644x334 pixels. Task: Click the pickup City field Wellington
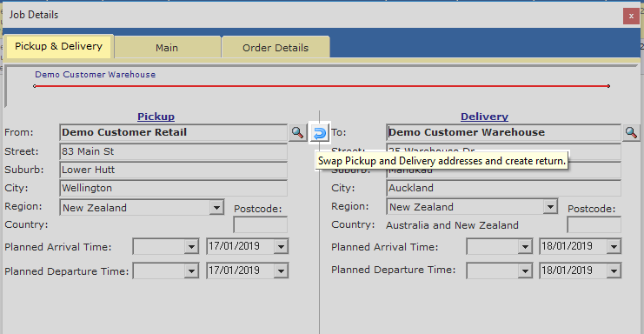click(173, 188)
